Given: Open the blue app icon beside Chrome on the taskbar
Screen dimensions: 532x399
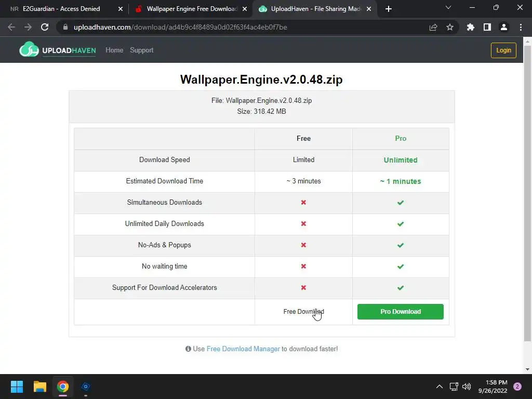Looking at the screenshot, I should tap(86, 387).
